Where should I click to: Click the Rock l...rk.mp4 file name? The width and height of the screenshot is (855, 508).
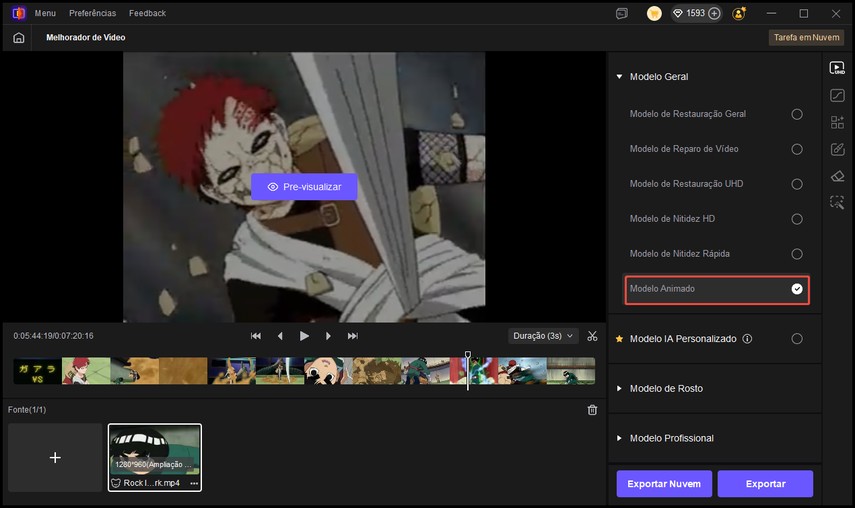tap(152, 483)
